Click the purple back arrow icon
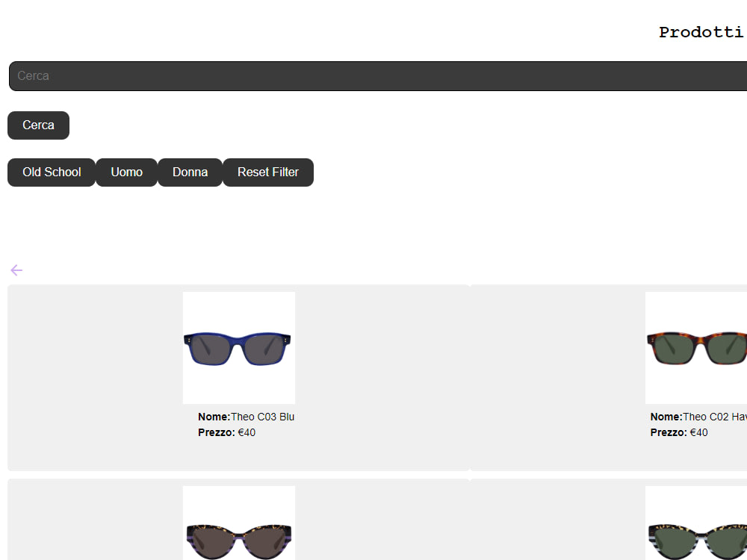This screenshot has height=560, width=747. click(16, 270)
